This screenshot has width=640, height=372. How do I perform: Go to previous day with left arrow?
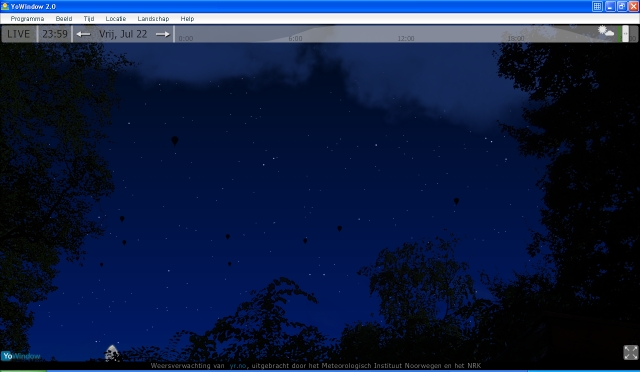pyautogui.click(x=84, y=34)
